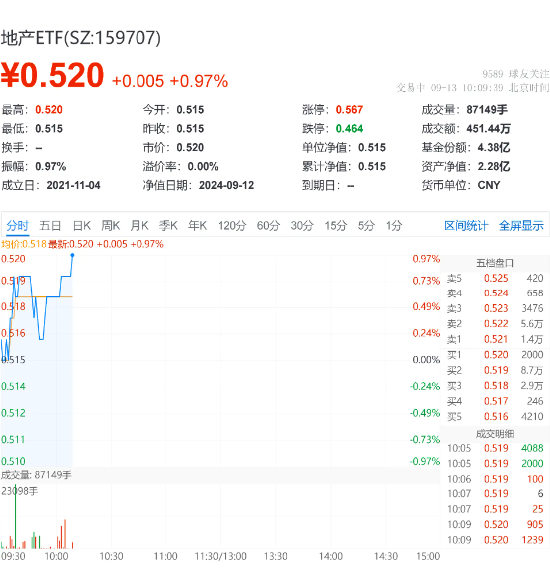Viewport: 550px width, 583px height.
Task: Click 9589 球友关注 follower count
Action: coord(515,74)
